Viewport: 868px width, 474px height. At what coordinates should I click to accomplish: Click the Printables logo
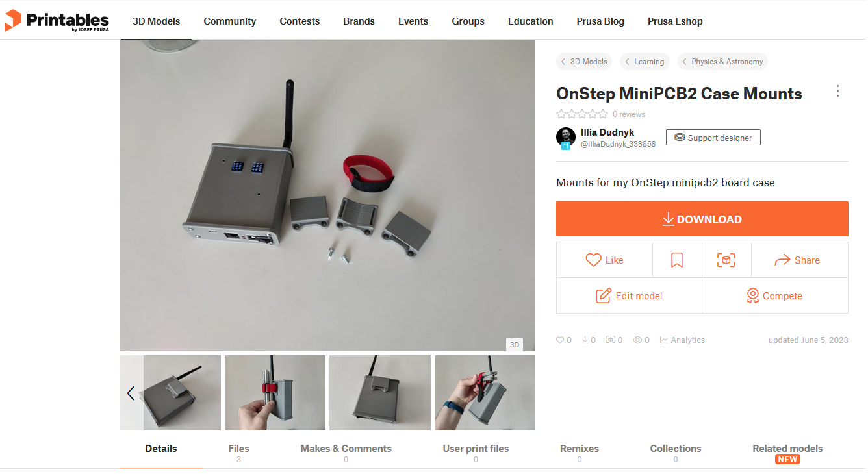(x=57, y=21)
